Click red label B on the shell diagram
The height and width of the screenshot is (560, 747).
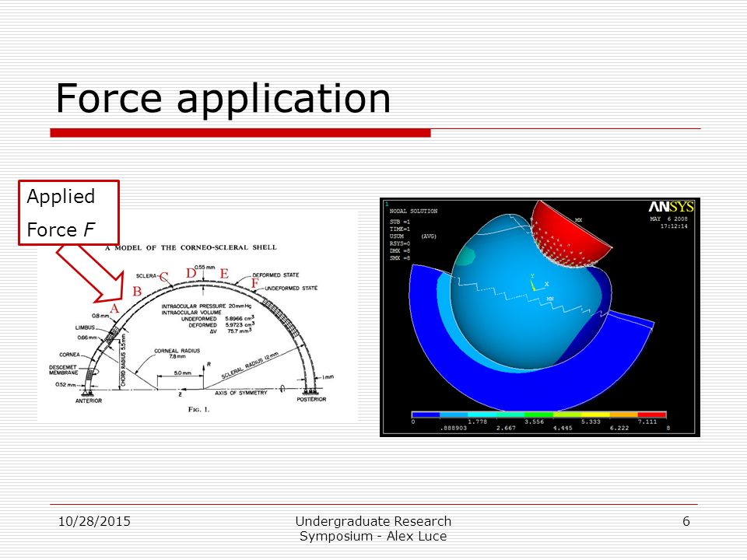click(137, 292)
